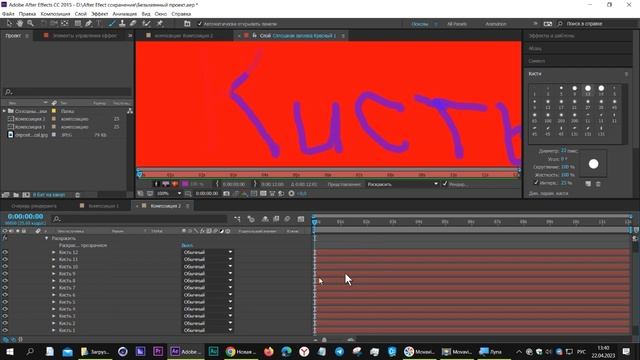Open Firefox from the taskbar
This screenshot has width=640, height=360.
tap(269, 351)
